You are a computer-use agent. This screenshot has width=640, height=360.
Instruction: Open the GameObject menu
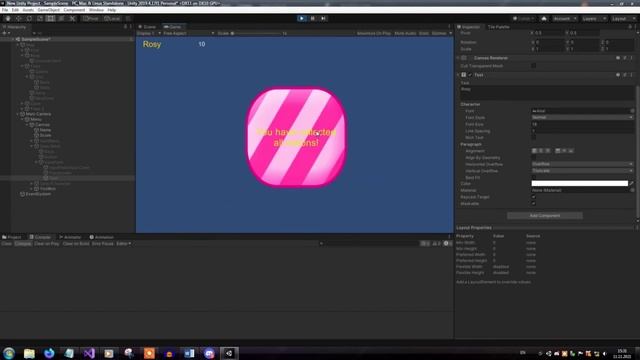pos(49,10)
